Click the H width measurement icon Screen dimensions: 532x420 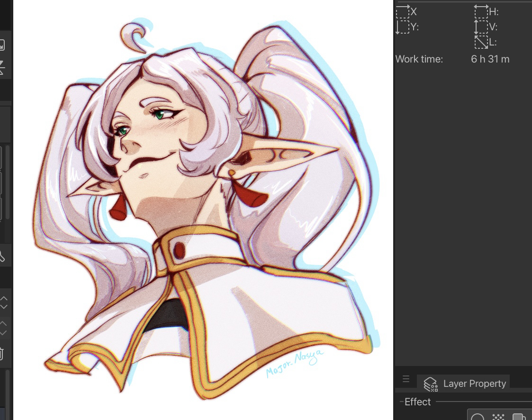(481, 11)
